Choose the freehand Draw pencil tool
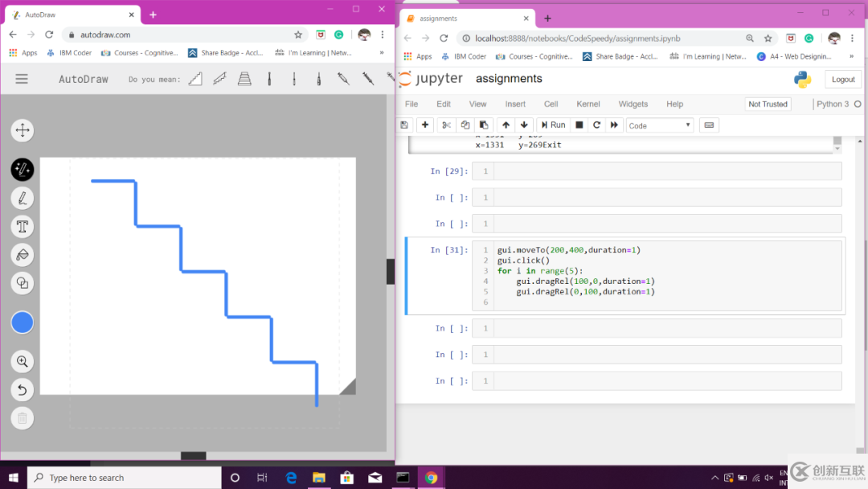The height and width of the screenshot is (489, 868). [23, 198]
